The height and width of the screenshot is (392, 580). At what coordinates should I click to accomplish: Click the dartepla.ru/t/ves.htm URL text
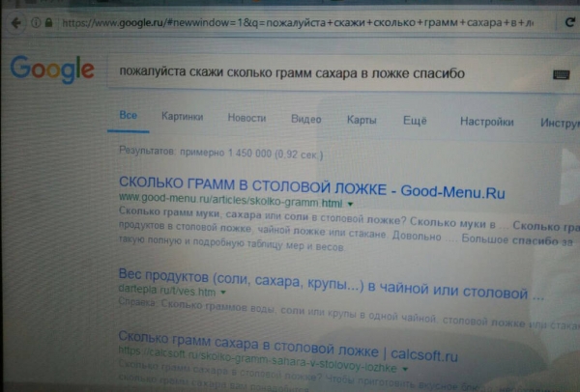click(167, 290)
